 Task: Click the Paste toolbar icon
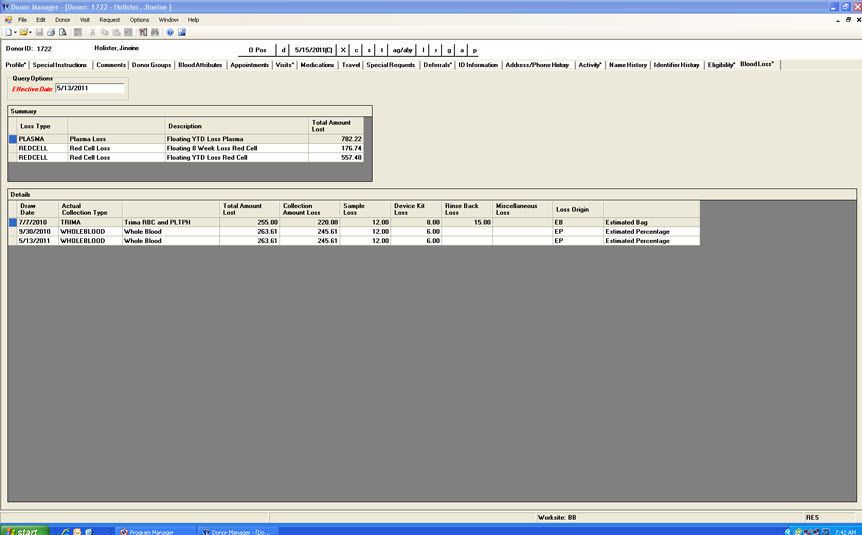(x=116, y=32)
